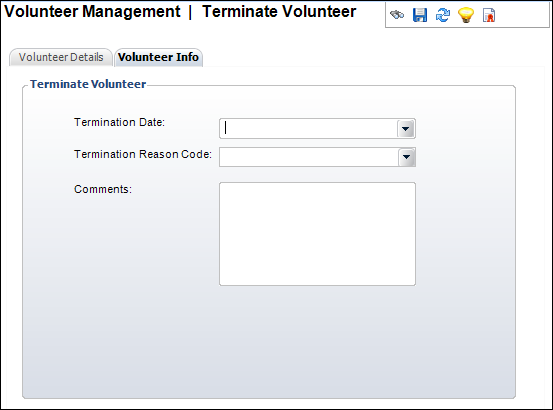
Task: Click inside the Termination Date text field
Action: pyautogui.click(x=309, y=129)
